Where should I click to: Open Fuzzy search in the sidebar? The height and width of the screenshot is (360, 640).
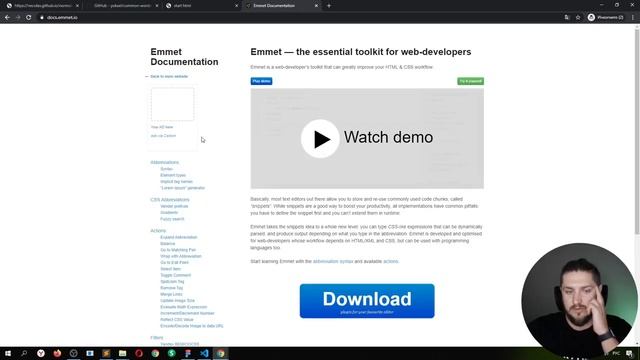tap(172, 219)
